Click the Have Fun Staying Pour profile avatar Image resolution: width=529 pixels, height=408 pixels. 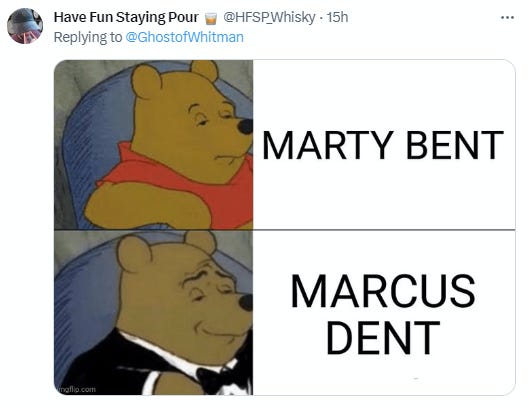25,26
